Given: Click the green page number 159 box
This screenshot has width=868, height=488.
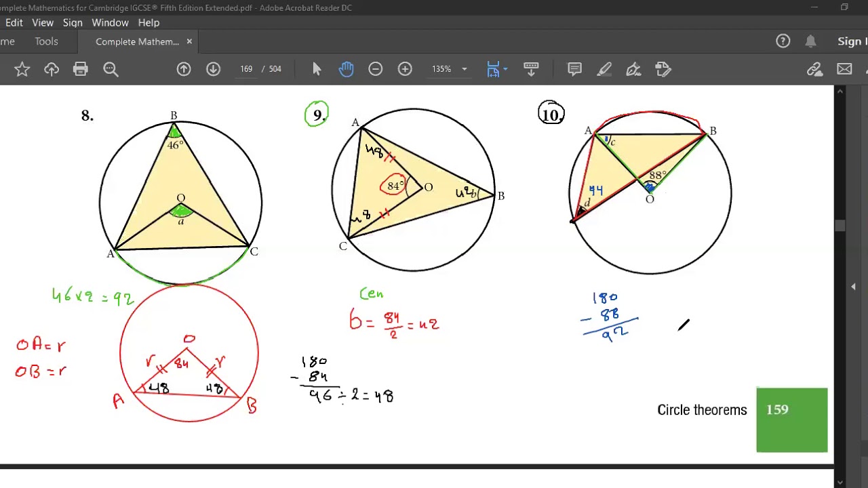Looking at the screenshot, I should 792,420.
